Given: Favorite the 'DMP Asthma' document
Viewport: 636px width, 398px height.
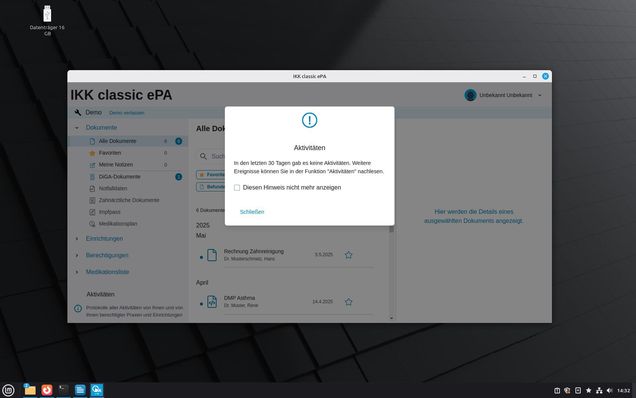Looking at the screenshot, I should click(348, 302).
